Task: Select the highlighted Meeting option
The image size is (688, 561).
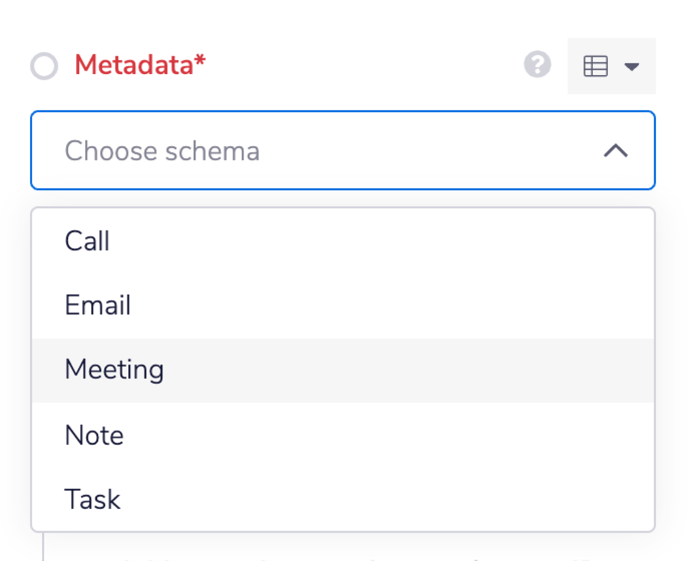Action: tap(343, 370)
